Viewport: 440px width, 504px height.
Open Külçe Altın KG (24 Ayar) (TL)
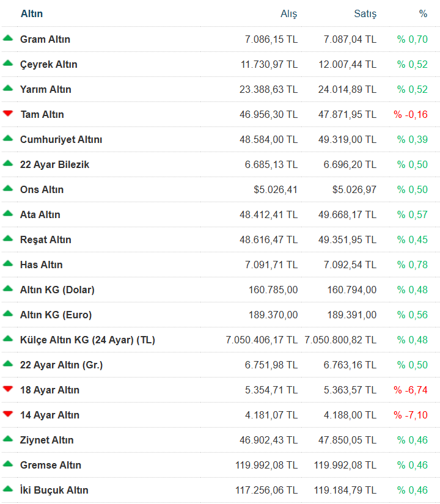(x=87, y=340)
